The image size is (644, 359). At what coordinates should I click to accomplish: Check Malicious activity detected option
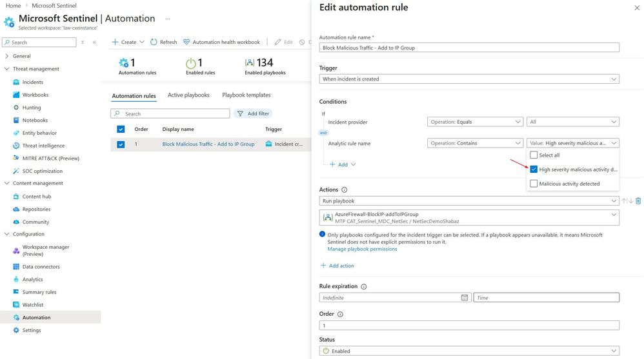point(534,184)
